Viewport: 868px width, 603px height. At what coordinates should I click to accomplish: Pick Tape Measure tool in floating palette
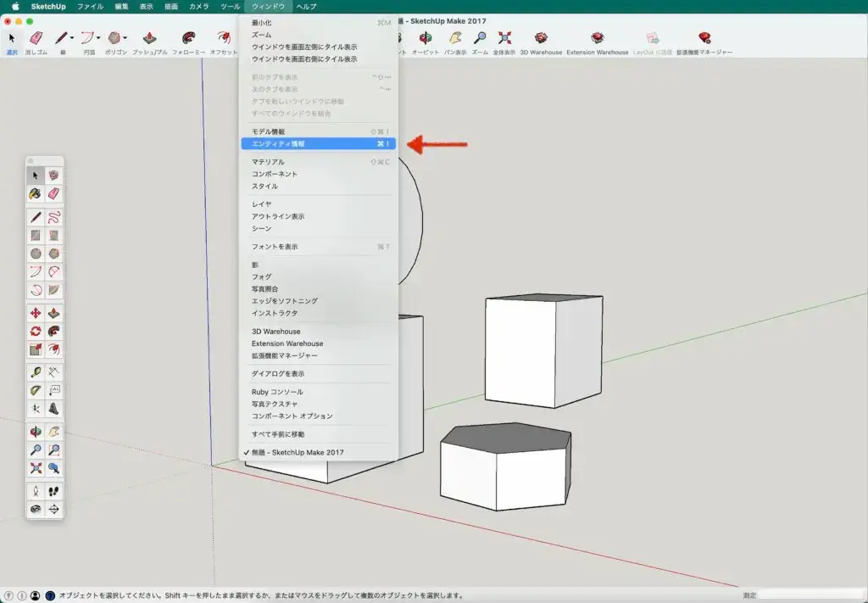coord(36,372)
